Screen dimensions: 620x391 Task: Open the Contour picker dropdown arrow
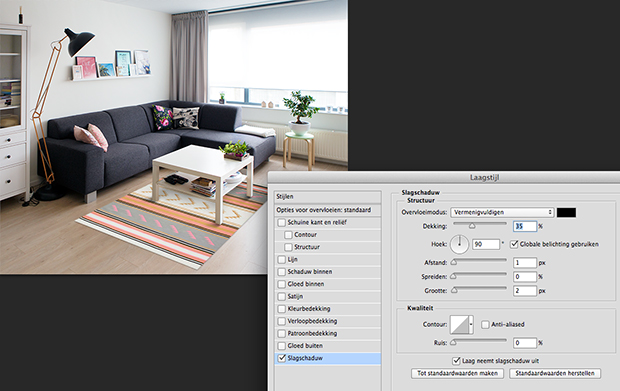[471, 325]
